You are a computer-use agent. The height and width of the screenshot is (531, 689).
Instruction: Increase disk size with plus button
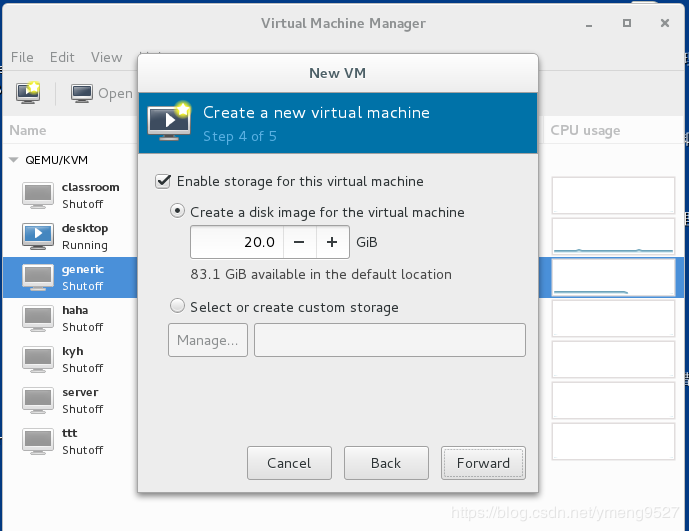[x=333, y=242]
